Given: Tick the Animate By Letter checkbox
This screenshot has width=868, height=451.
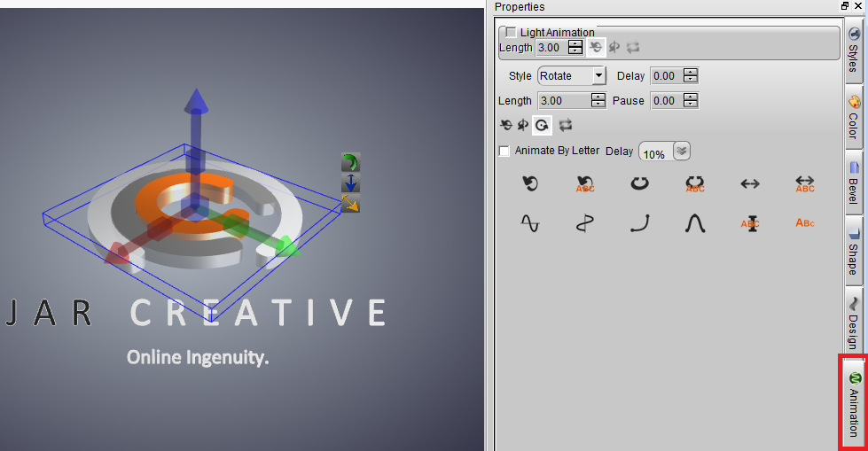Looking at the screenshot, I should (504, 151).
